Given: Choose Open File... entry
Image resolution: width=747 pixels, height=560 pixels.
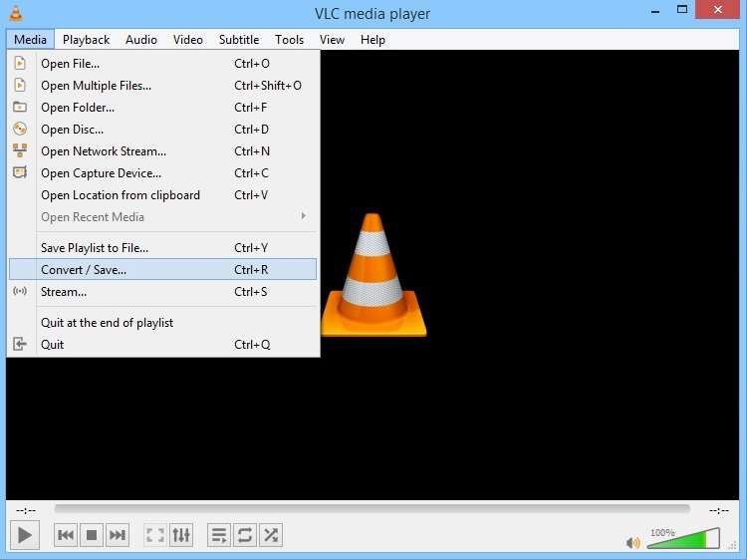Looking at the screenshot, I should (163, 64).
